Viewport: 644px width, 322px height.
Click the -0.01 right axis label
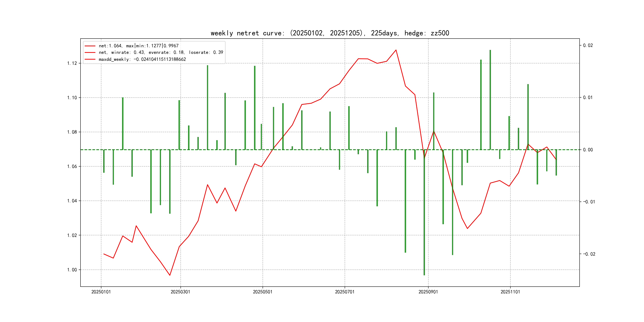pos(589,202)
